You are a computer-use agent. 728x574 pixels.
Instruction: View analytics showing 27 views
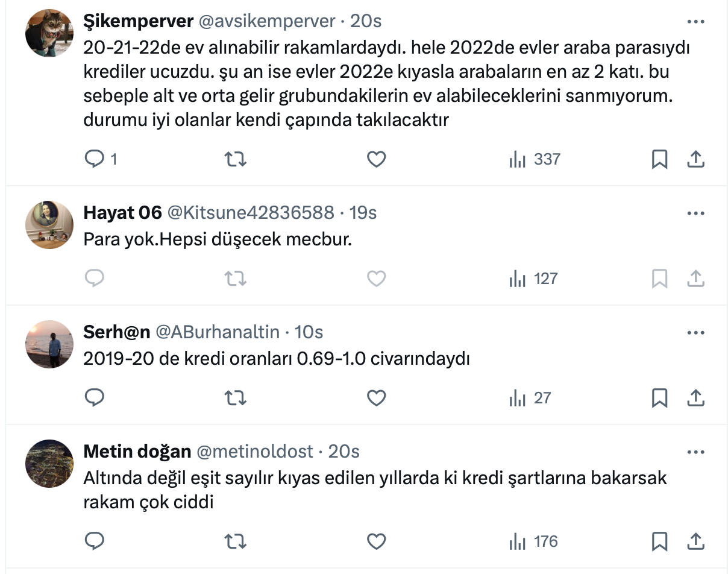point(530,398)
